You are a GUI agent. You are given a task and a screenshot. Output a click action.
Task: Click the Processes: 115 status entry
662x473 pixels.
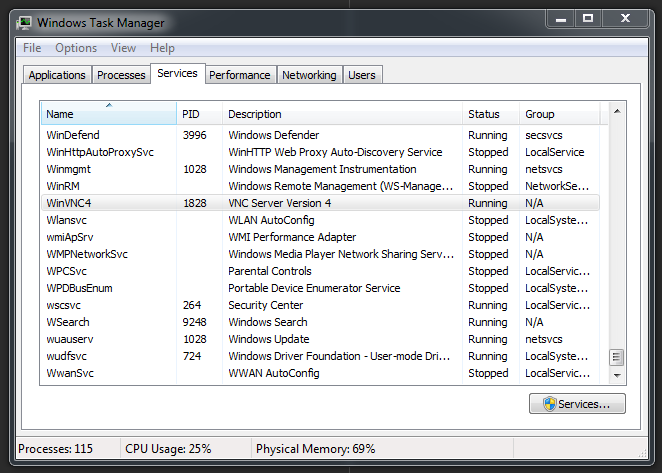pos(55,449)
